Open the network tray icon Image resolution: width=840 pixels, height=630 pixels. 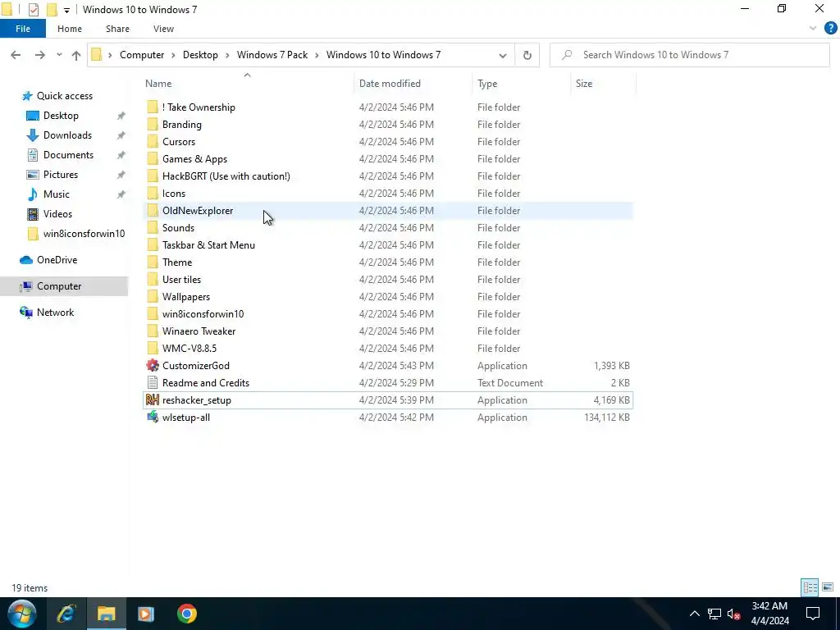point(714,614)
